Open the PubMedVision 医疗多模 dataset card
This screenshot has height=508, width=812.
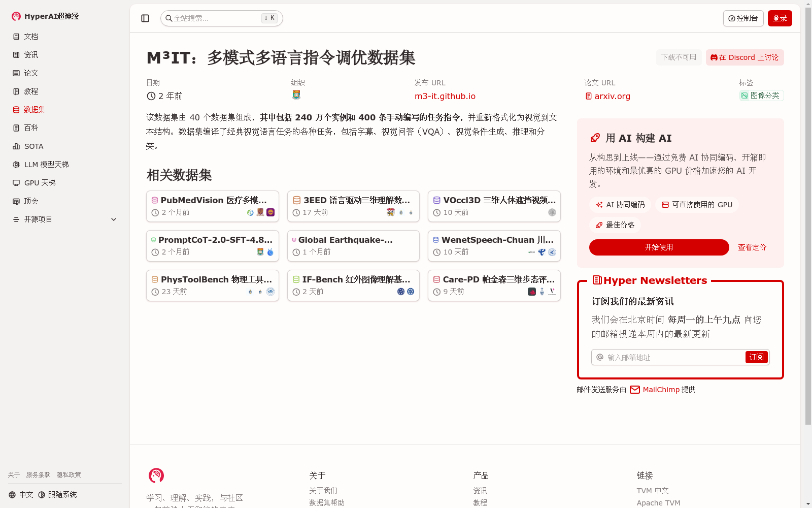tap(213, 206)
